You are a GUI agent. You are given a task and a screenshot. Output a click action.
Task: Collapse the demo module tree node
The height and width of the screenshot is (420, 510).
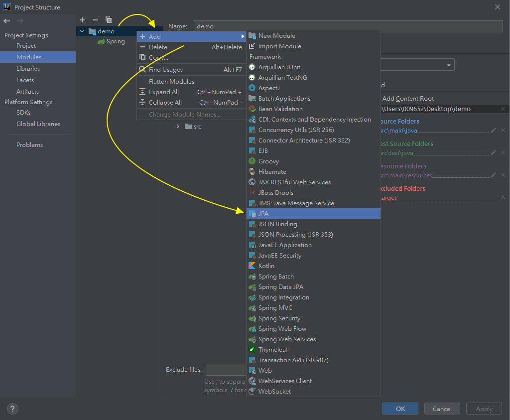[x=82, y=31]
